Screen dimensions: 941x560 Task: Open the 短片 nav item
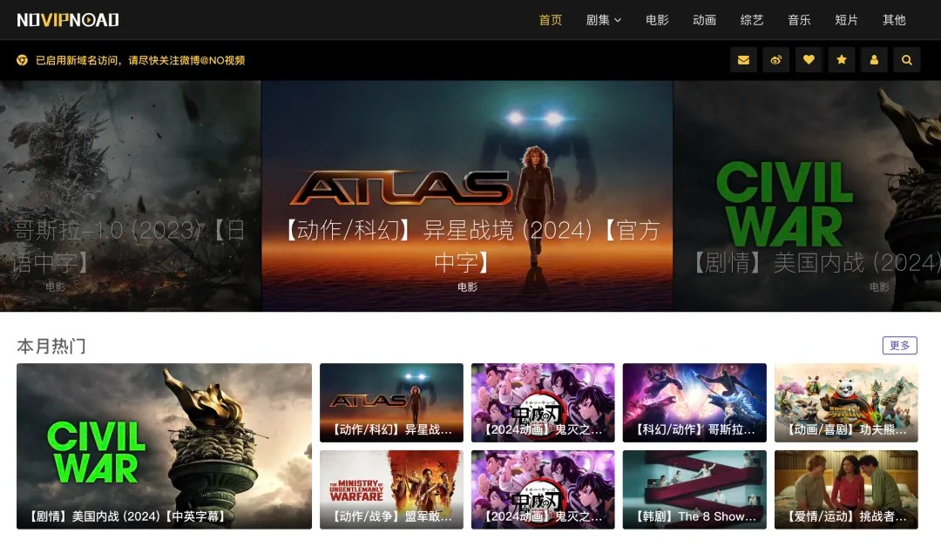click(847, 20)
